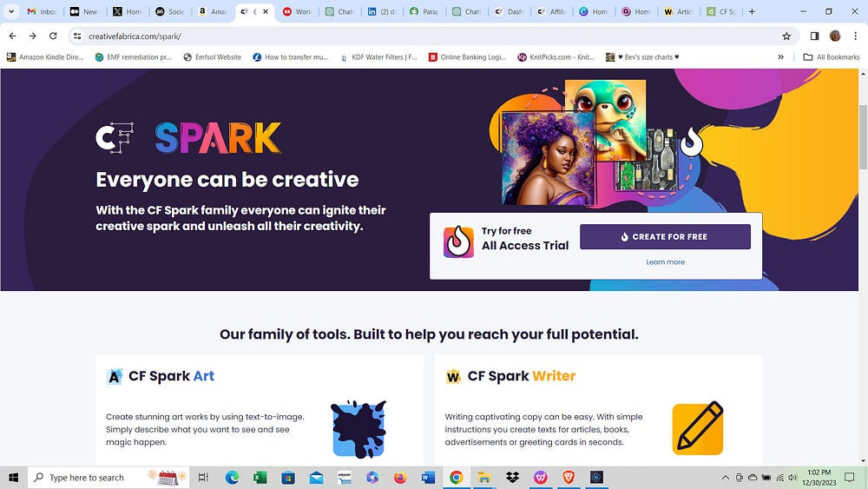Click the CF Spark Art heading

171,376
